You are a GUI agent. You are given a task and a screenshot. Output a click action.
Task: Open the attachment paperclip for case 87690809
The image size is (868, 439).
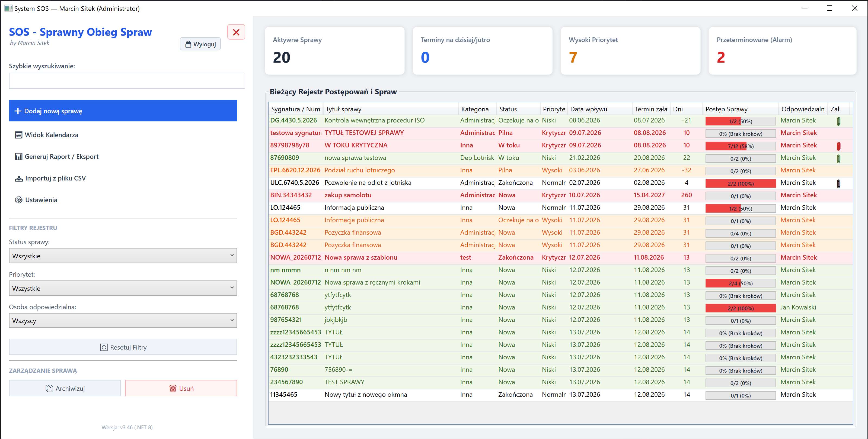click(x=838, y=159)
